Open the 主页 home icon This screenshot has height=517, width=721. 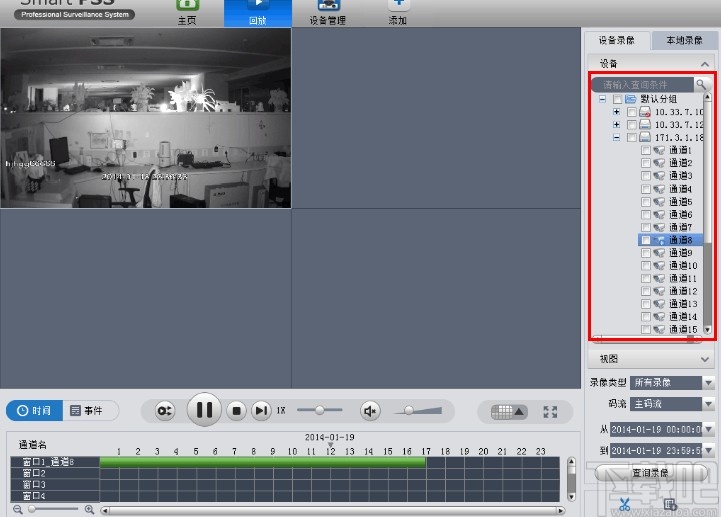[x=187, y=12]
